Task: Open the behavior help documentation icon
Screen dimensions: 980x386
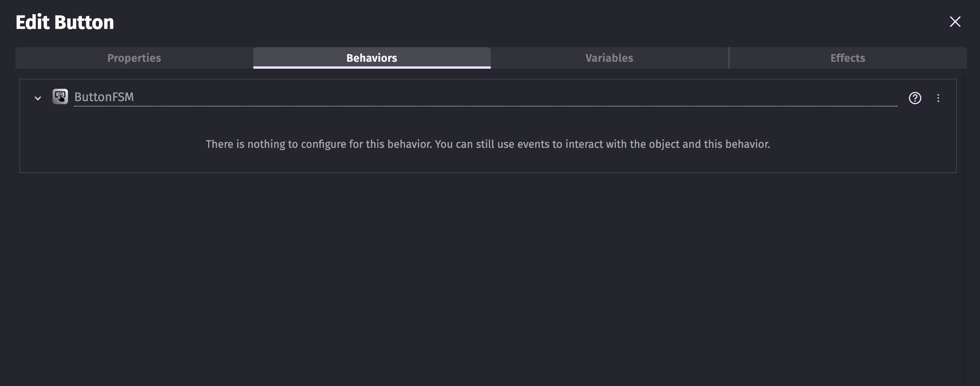Action: coord(916,98)
